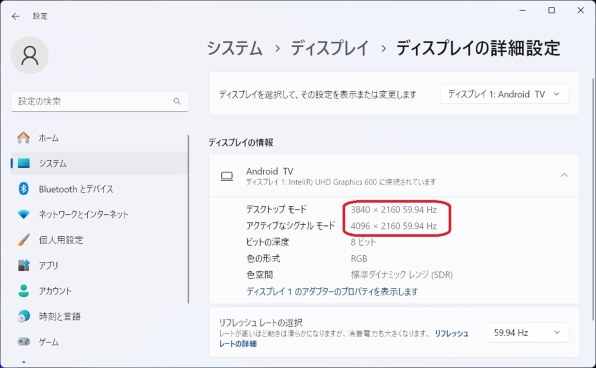
Task: Open Bluetooth とデバイス settings
Action: 100,189
